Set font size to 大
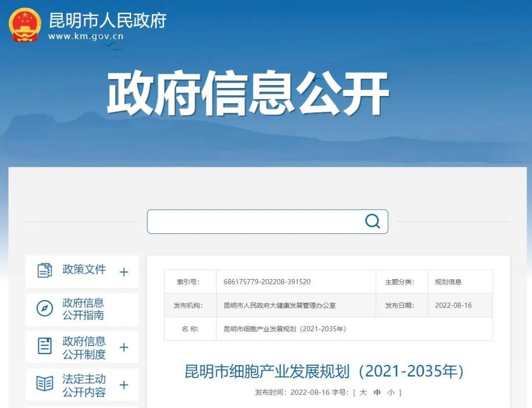 [x=363, y=392]
